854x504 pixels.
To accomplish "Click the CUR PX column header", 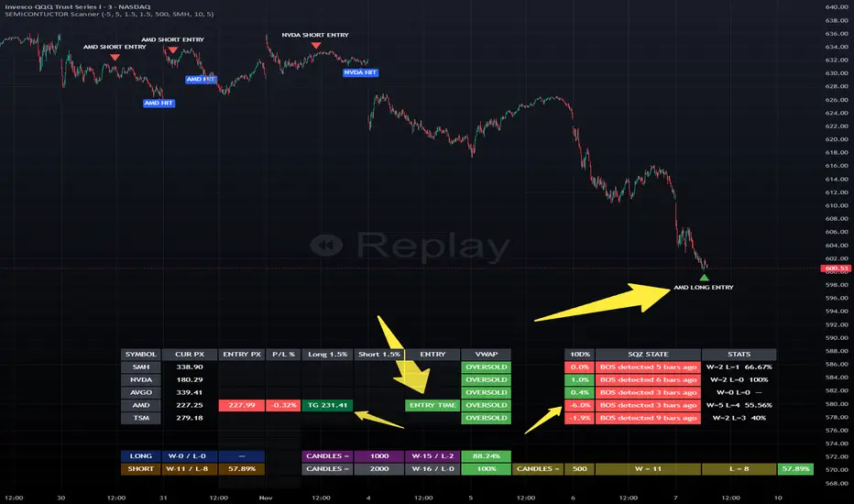I will (190, 354).
